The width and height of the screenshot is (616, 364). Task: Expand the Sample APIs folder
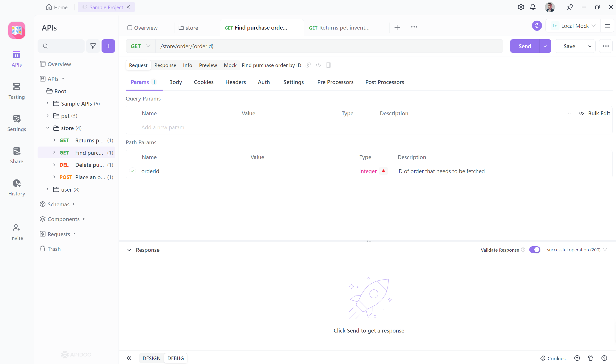coord(47,103)
